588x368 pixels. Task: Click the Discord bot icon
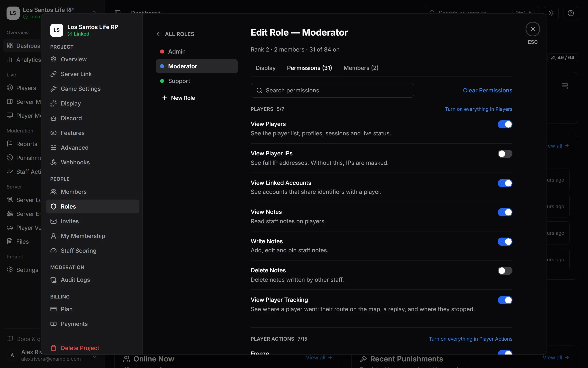coord(53,118)
